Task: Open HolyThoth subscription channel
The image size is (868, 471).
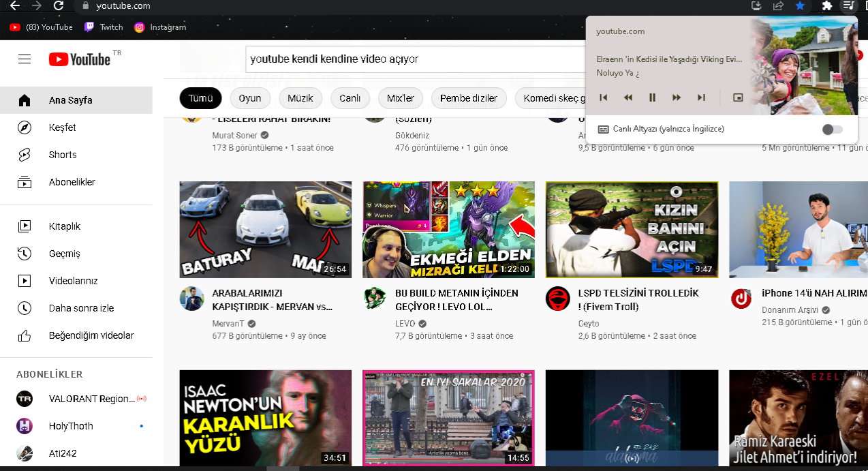Action: click(x=76, y=426)
